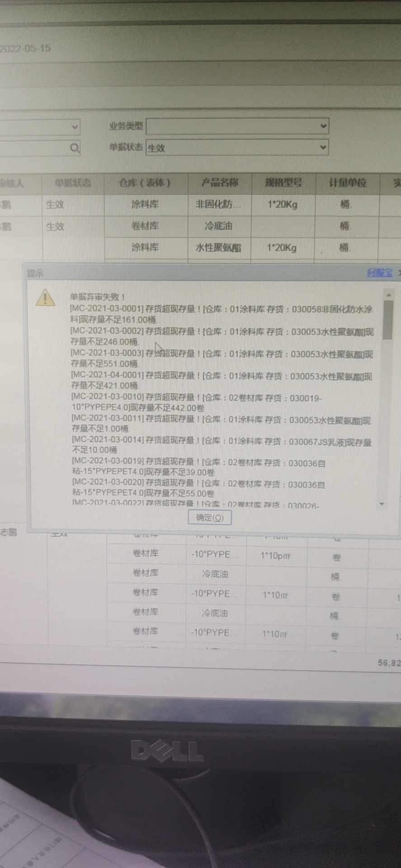Click the 2022-05-15 date text
Screen dimensions: 401x868
(x=25, y=48)
